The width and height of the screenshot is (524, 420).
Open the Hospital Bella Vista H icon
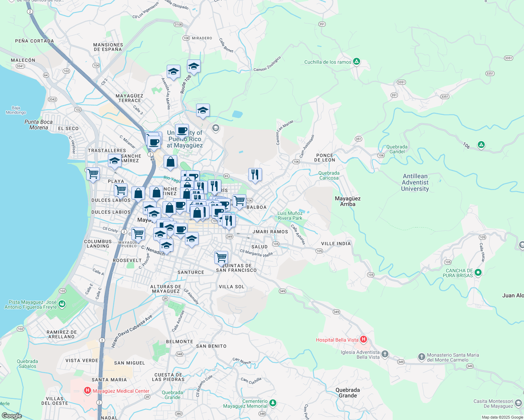tap(364, 339)
